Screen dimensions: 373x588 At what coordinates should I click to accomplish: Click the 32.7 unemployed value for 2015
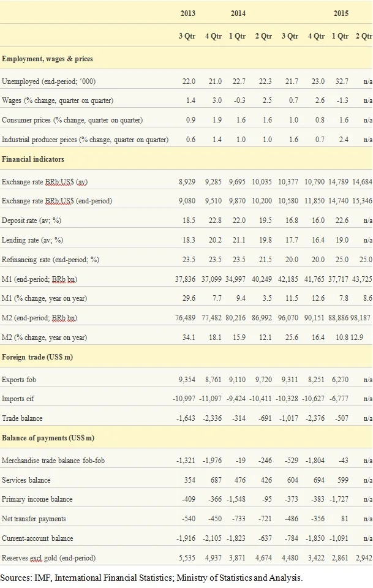tap(342, 81)
